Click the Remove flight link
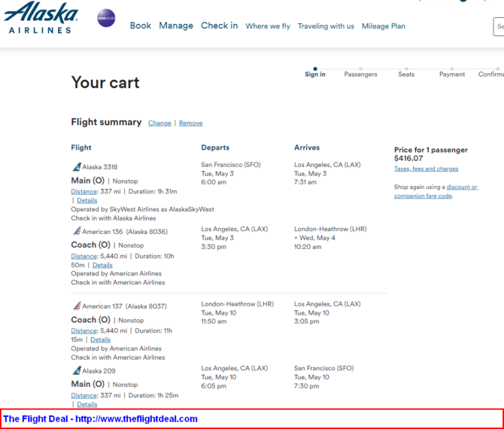The height and width of the screenshot is (429, 504). [190, 123]
